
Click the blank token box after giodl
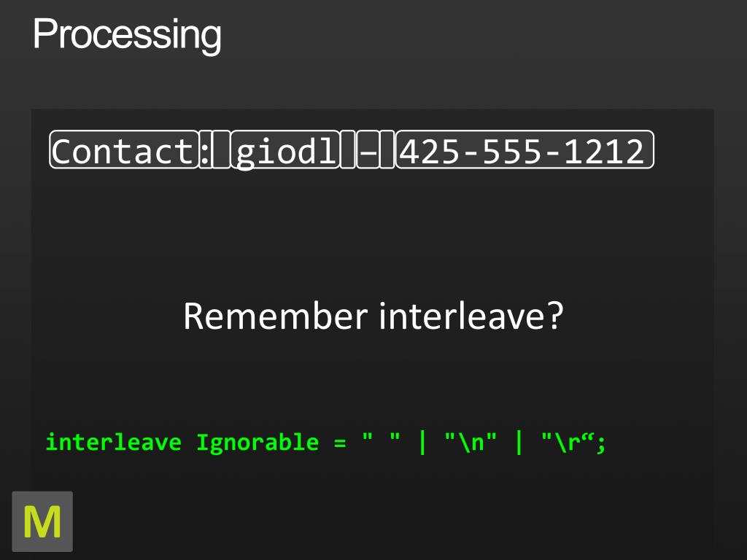click(x=348, y=149)
